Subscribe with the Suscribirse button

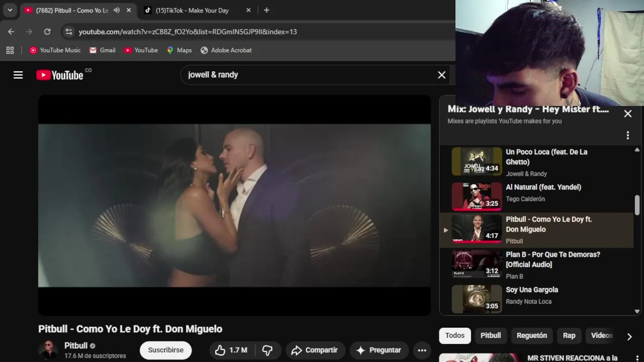[x=166, y=350]
